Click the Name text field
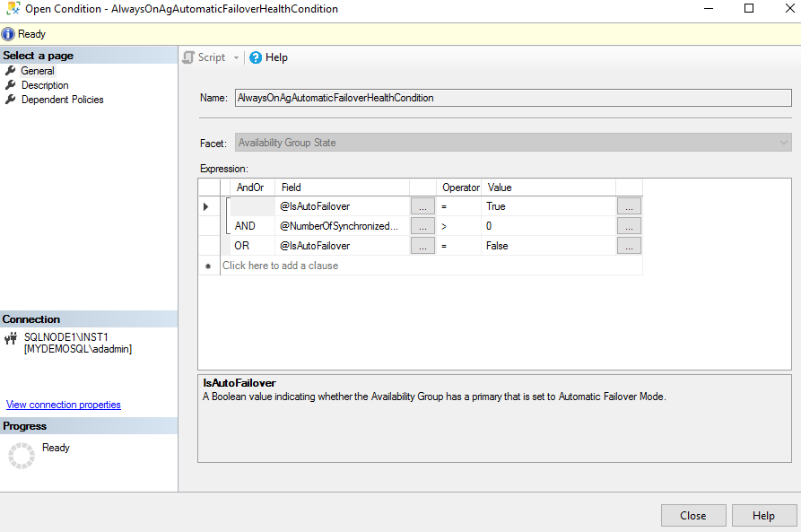Screen dimensions: 801x532 pyautogui.click(x=512, y=98)
